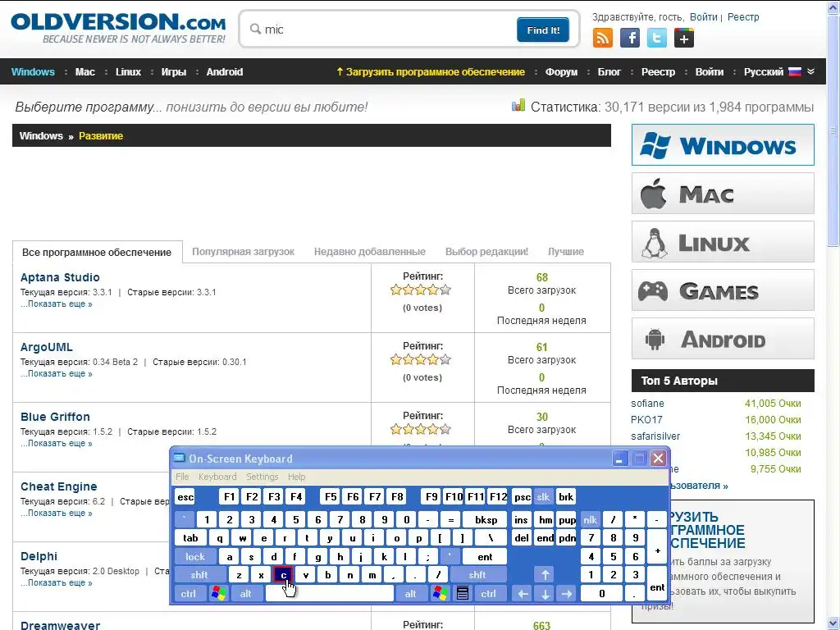840x630 pixels.
Task: Open Help menu in On-Screen Keyboard
Action: coord(296,477)
